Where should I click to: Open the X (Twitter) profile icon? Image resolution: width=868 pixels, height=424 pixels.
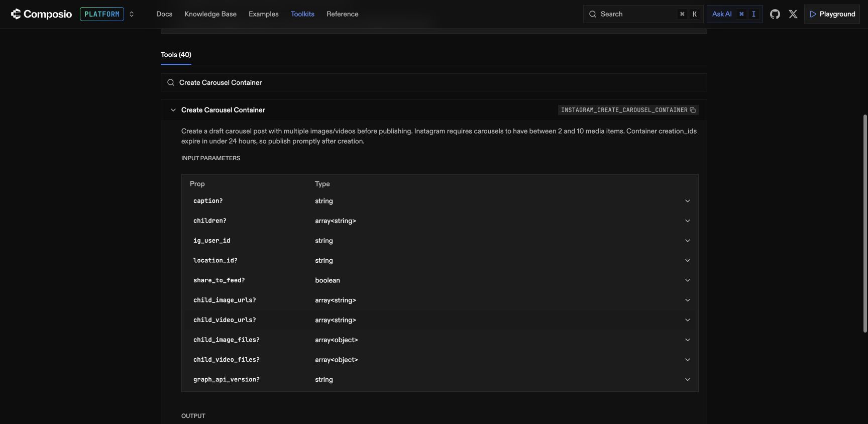point(793,14)
